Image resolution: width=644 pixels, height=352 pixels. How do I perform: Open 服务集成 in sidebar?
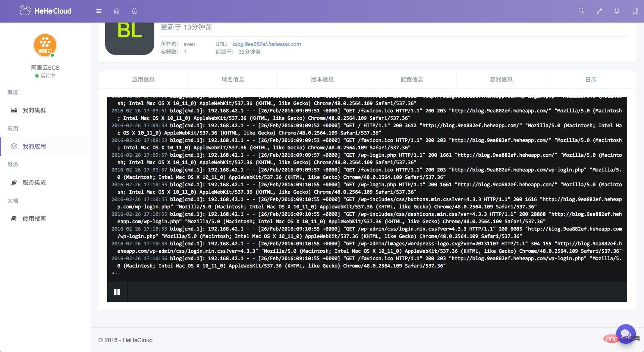(x=34, y=183)
